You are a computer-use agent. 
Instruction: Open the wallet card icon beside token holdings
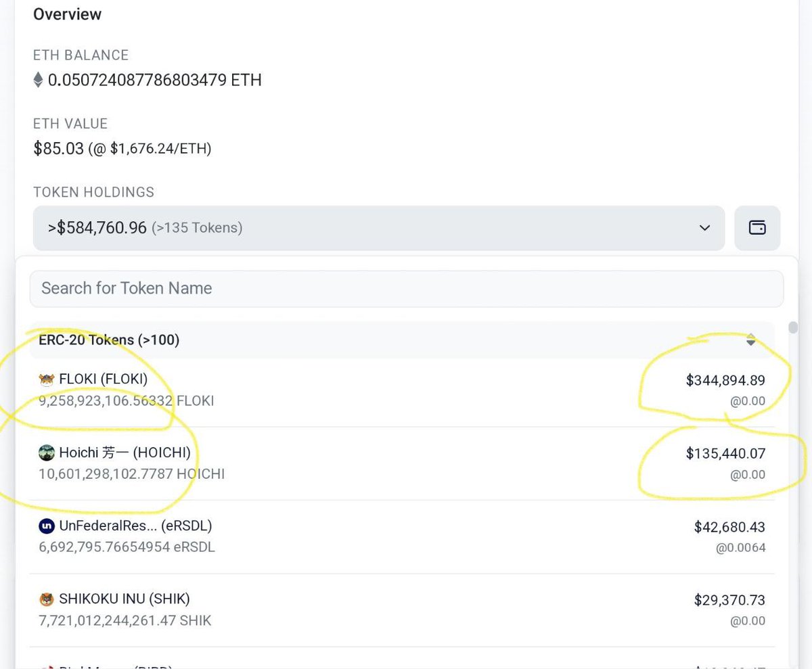point(757,228)
